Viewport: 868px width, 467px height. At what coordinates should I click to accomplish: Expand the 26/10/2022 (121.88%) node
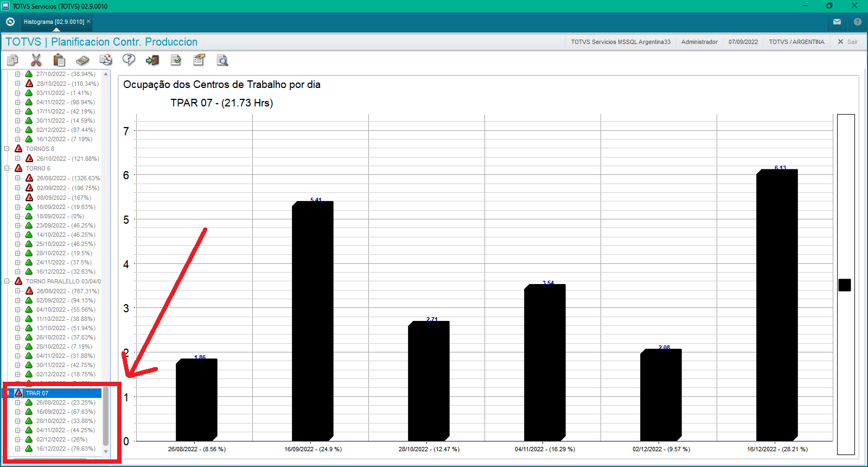tap(18, 158)
